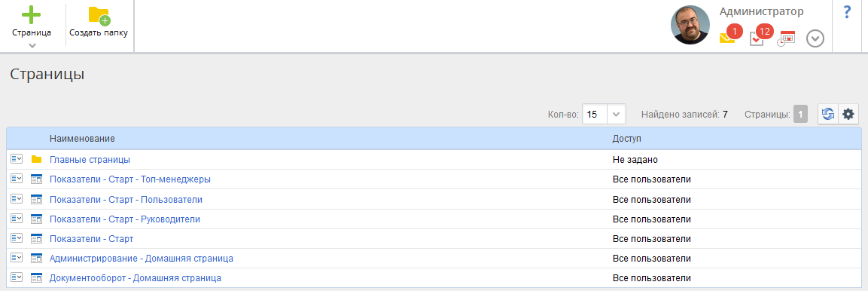Click the green plus Страница icon

point(32,15)
